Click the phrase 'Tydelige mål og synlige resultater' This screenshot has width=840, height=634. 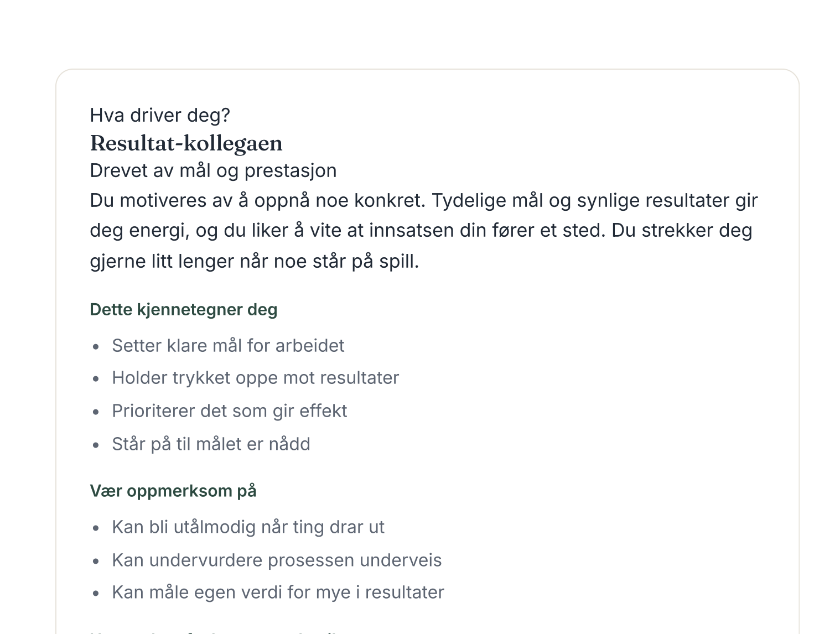[x=582, y=200]
